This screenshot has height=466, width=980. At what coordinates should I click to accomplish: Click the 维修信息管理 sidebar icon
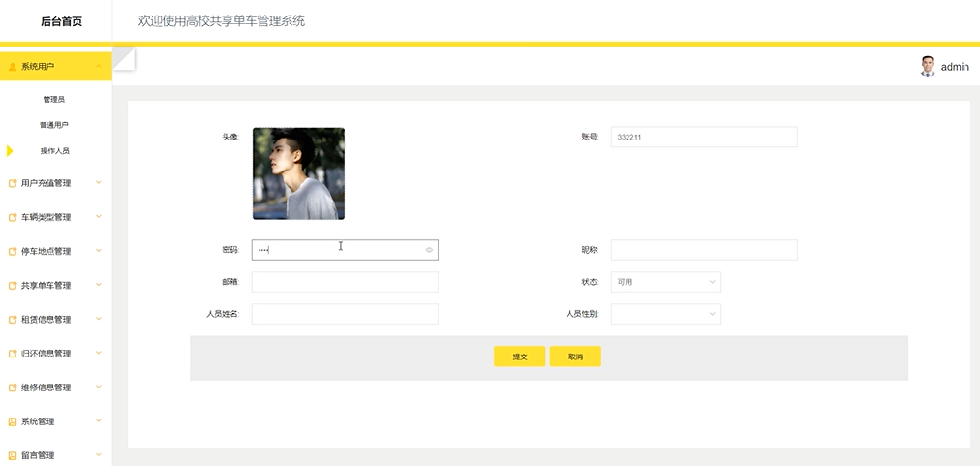click(x=12, y=388)
